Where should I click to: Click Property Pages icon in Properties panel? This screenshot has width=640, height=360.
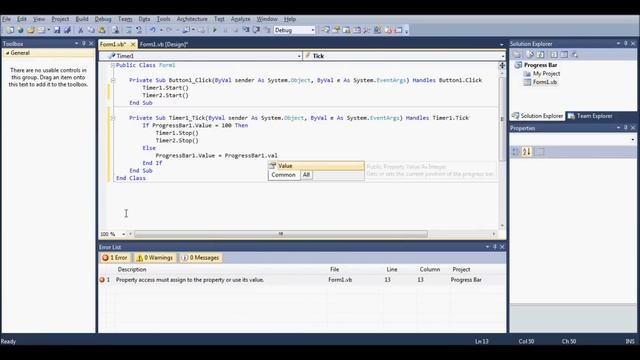540,151
